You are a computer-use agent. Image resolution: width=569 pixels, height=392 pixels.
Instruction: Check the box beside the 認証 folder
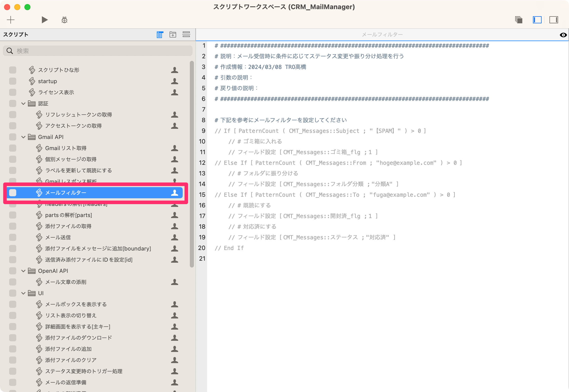pyautogui.click(x=13, y=103)
